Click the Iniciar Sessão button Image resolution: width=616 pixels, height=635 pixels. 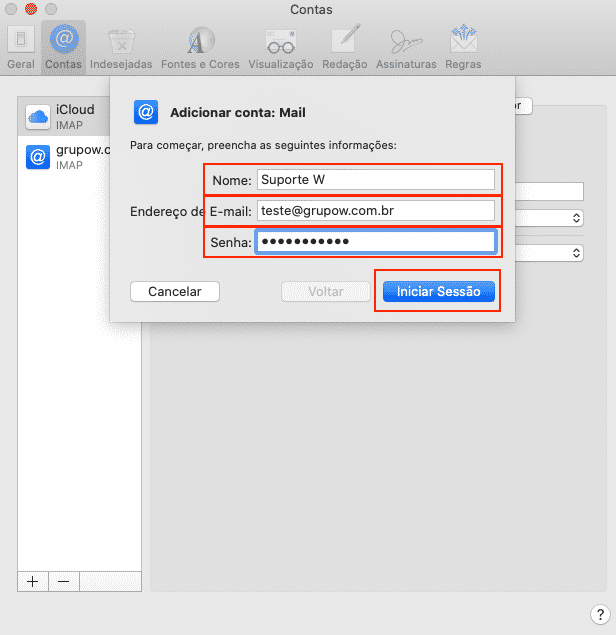439,292
